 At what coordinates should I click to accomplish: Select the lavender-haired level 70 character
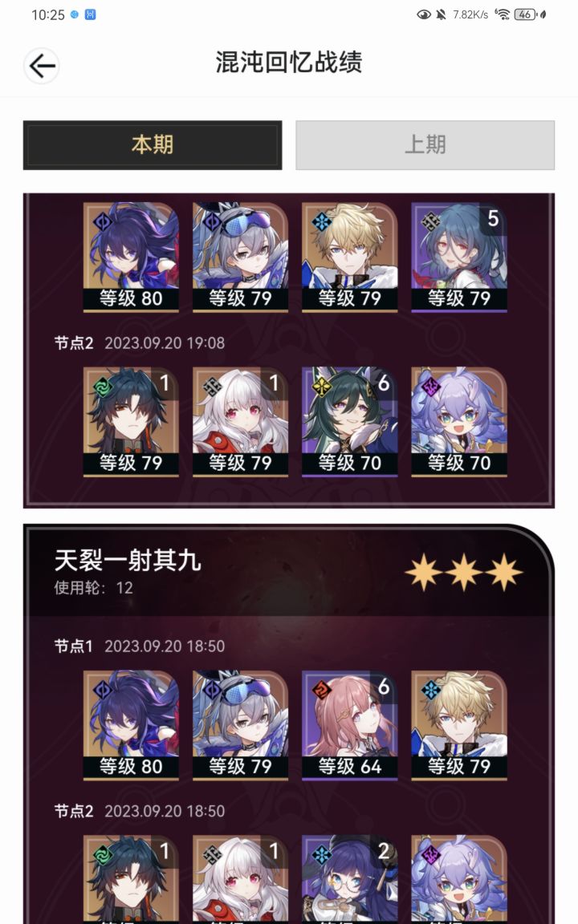click(459, 421)
